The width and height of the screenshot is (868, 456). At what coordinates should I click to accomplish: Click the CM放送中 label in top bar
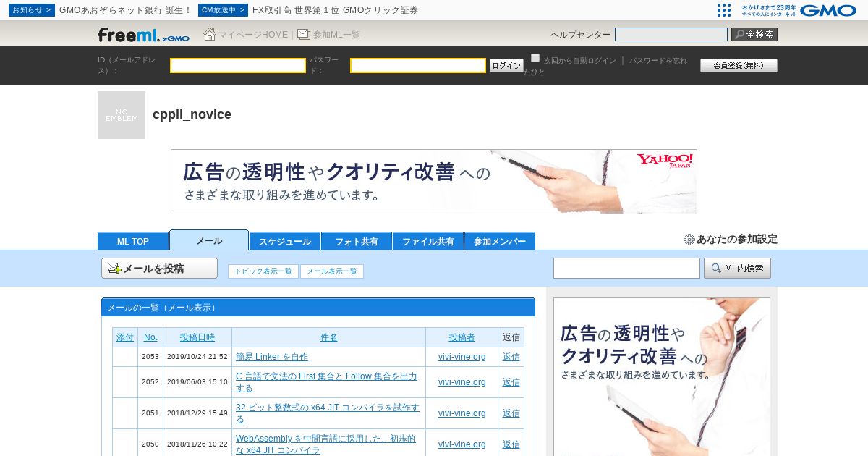(223, 10)
